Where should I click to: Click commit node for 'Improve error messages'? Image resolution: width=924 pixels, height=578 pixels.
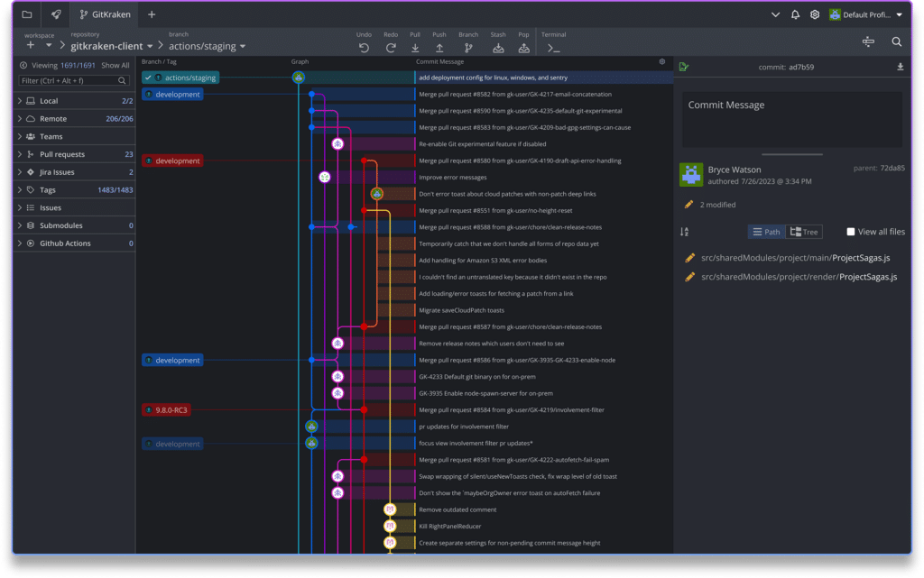325,177
